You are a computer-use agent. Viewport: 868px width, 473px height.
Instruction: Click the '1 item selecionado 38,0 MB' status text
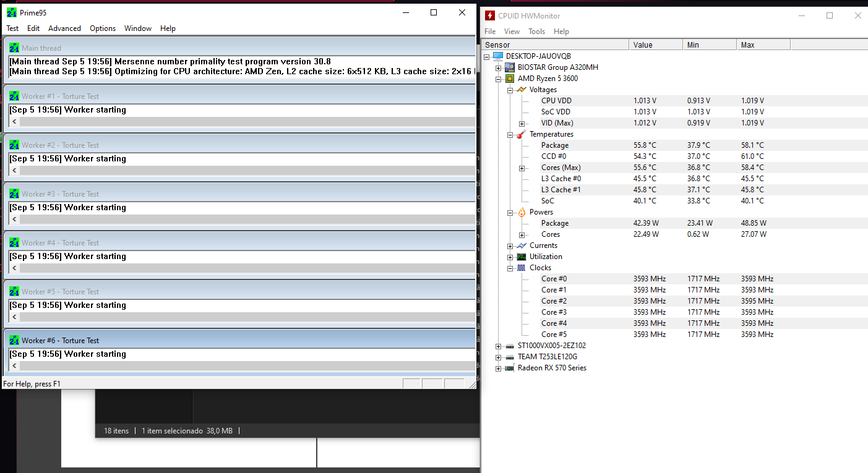[x=187, y=431]
